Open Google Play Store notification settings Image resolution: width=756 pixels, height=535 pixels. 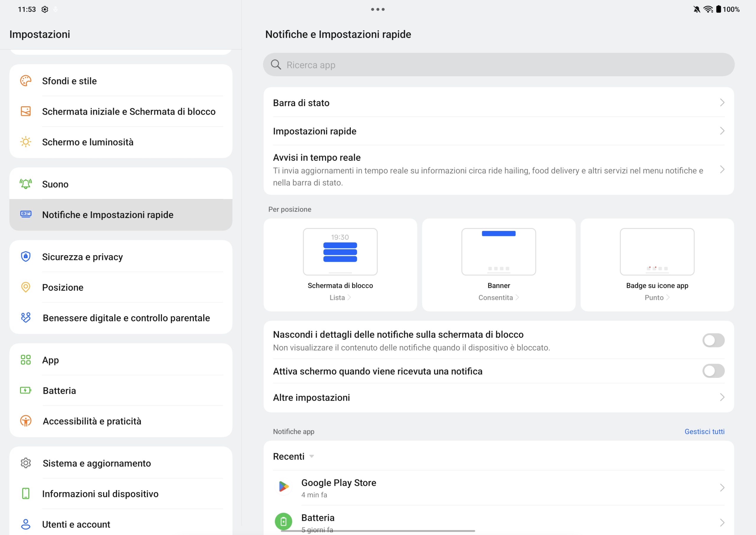click(x=498, y=487)
